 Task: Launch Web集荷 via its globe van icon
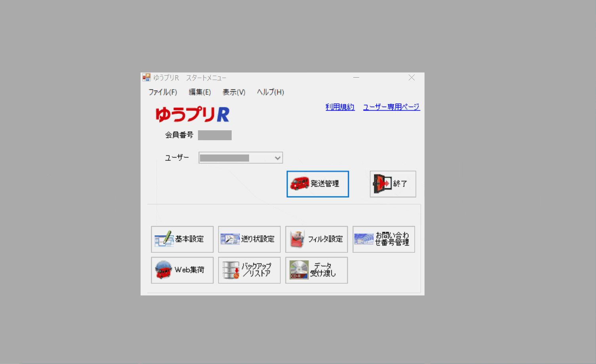point(163,270)
